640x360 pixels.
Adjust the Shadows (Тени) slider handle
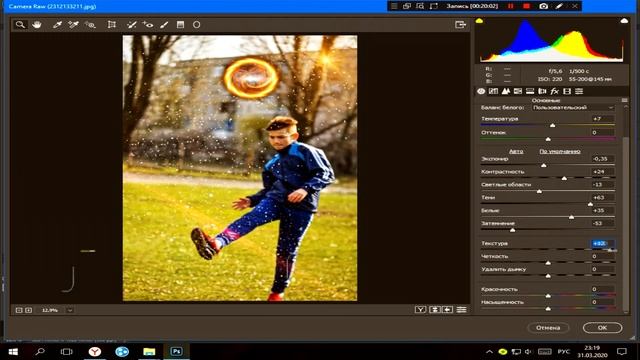[590, 204]
